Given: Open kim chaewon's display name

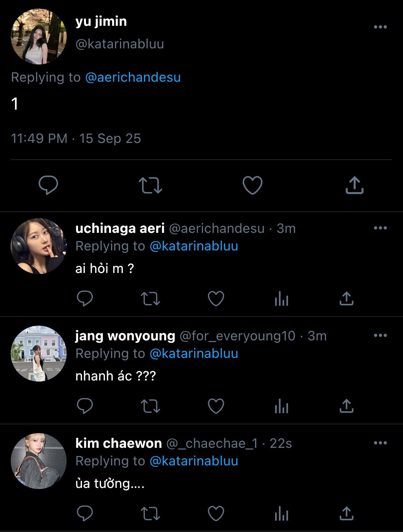Looking at the screenshot, I should tap(119, 444).
